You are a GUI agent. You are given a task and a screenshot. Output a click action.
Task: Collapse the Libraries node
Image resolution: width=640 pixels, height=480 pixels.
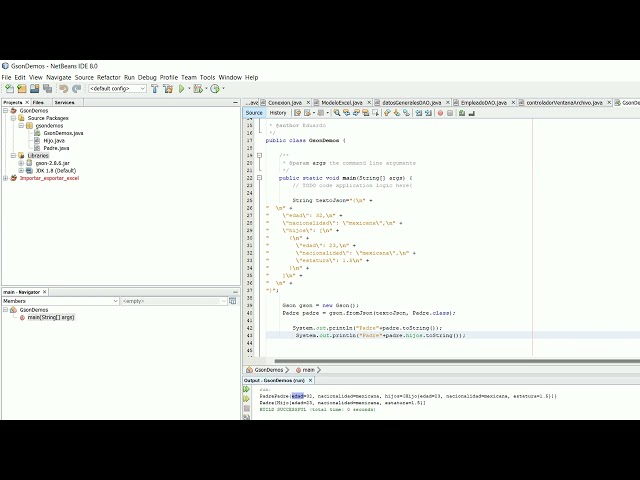(x=13, y=156)
